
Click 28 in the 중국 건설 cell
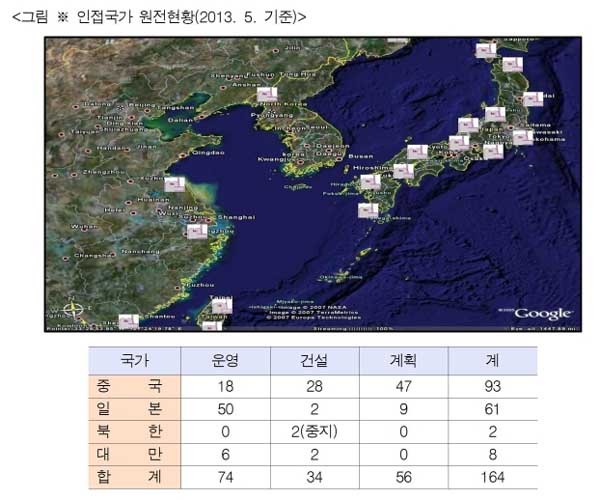[x=314, y=386]
